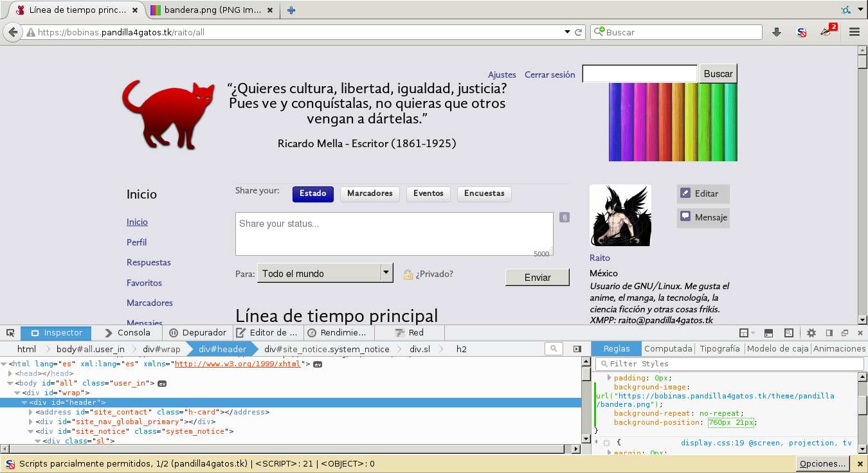Click the search engine magnifier icon
This screenshot has width=868, height=473.
click(599, 32)
